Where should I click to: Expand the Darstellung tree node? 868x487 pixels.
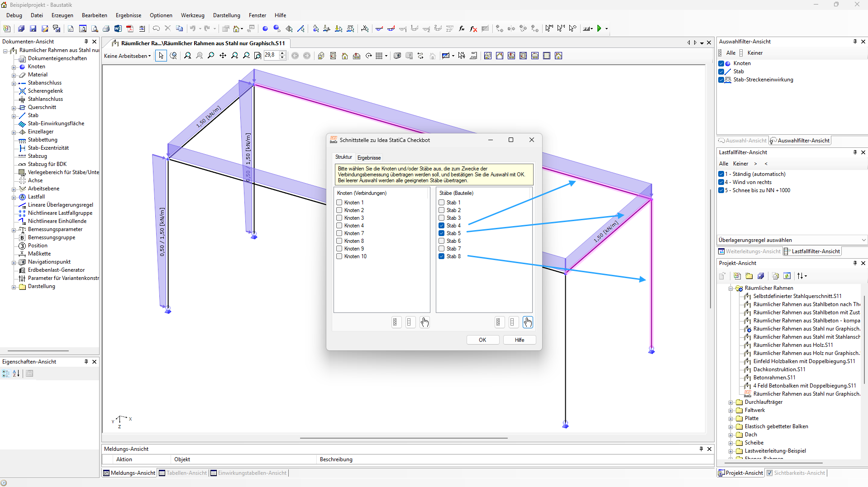click(14, 287)
